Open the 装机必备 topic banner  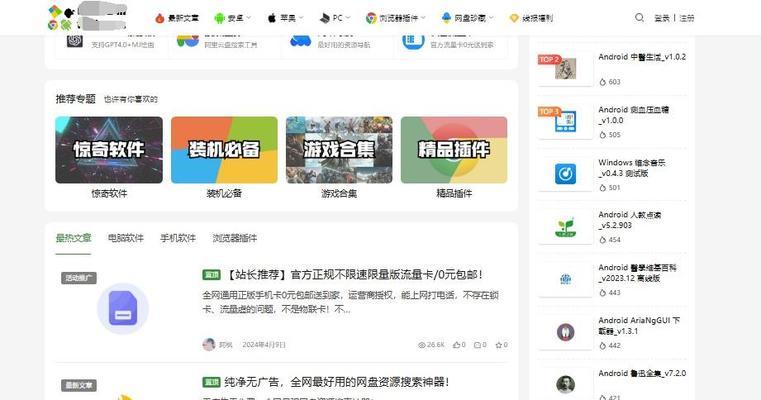click(x=224, y=150)
